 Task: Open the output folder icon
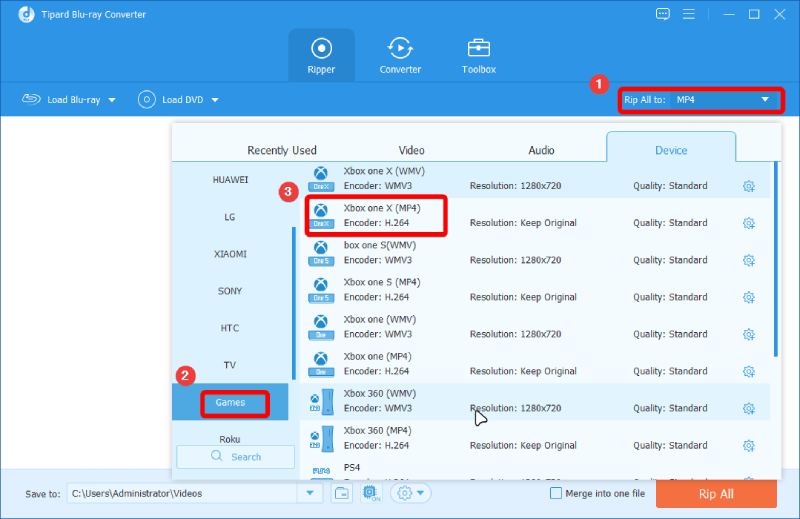click(x=341, y=493)
